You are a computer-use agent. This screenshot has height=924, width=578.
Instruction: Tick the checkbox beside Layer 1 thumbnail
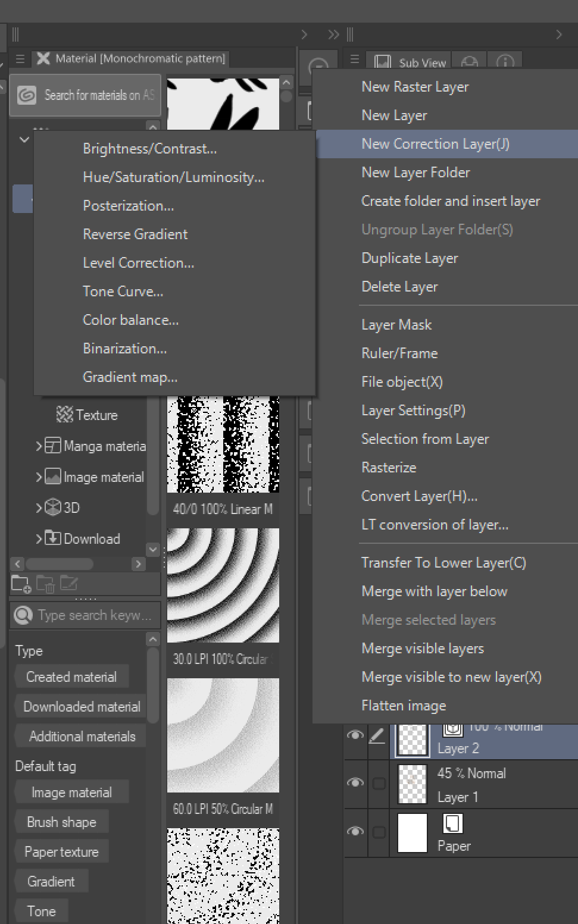pos(379,784)
